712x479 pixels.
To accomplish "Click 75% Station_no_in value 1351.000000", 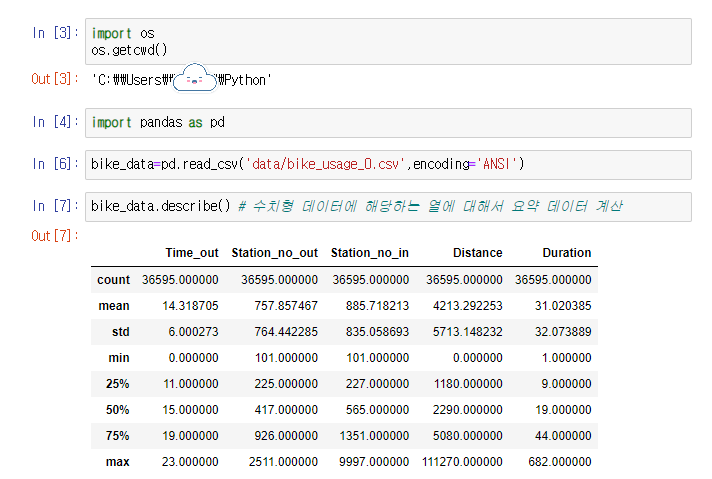I will (x=374, y=436).
